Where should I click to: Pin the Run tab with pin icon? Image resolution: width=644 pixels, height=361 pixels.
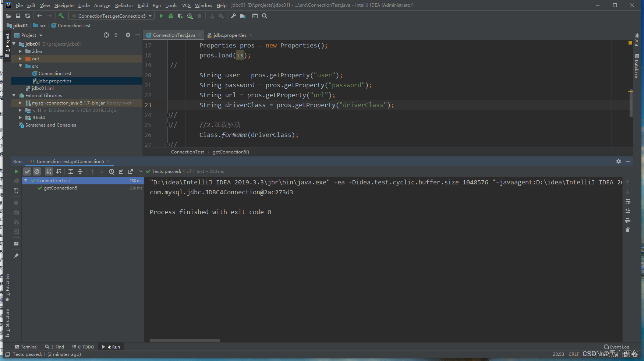pos(16,256)
